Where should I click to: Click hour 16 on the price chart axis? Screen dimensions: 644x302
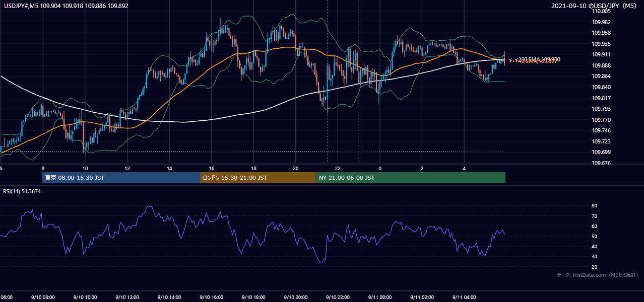pos(212,169)
